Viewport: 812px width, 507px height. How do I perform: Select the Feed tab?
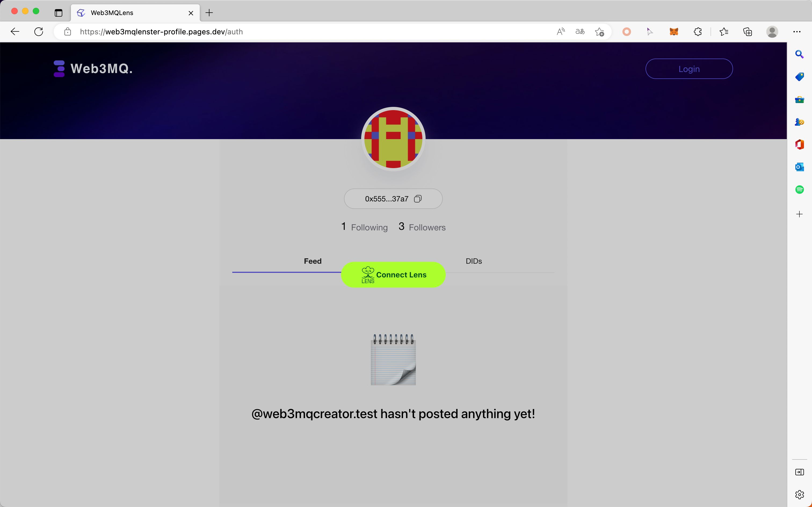tap(312, 261)
